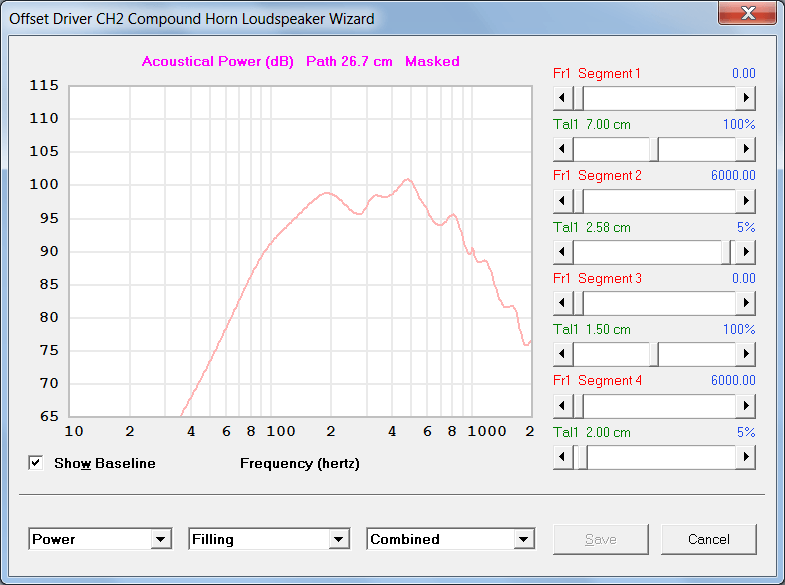Click right arrow of Tal1 7.00 cm slider
The width and height of the screenshot is (785, 585).
pos(745,149)
